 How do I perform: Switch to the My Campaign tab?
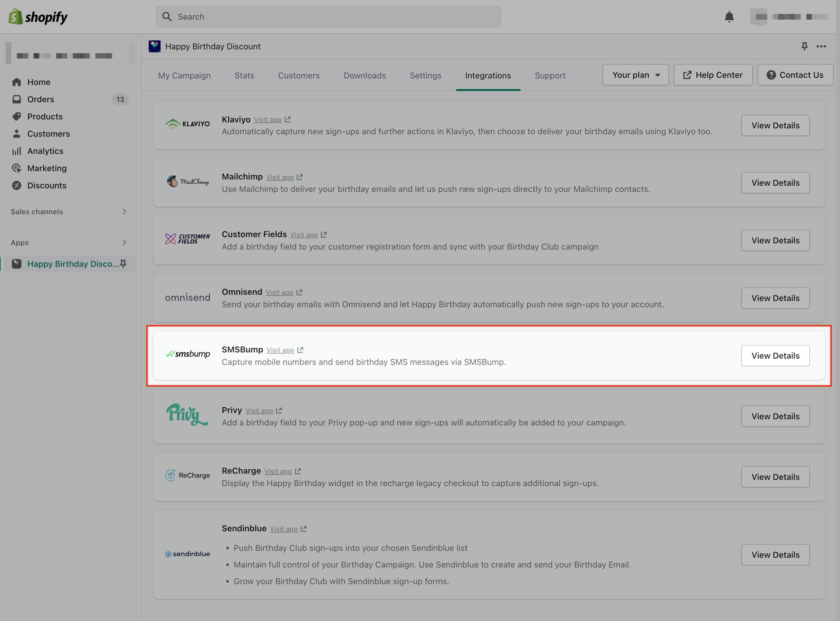pyautogui.click(x=184, y=75)
